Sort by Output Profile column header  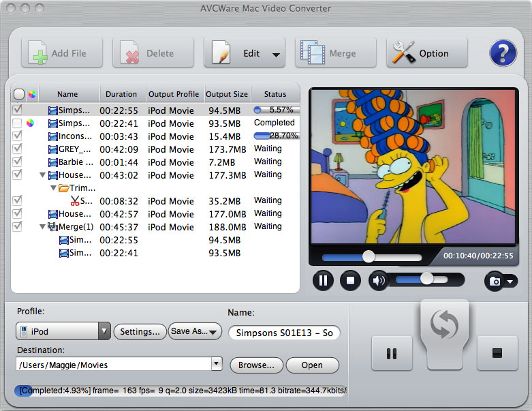coord(174,94)
